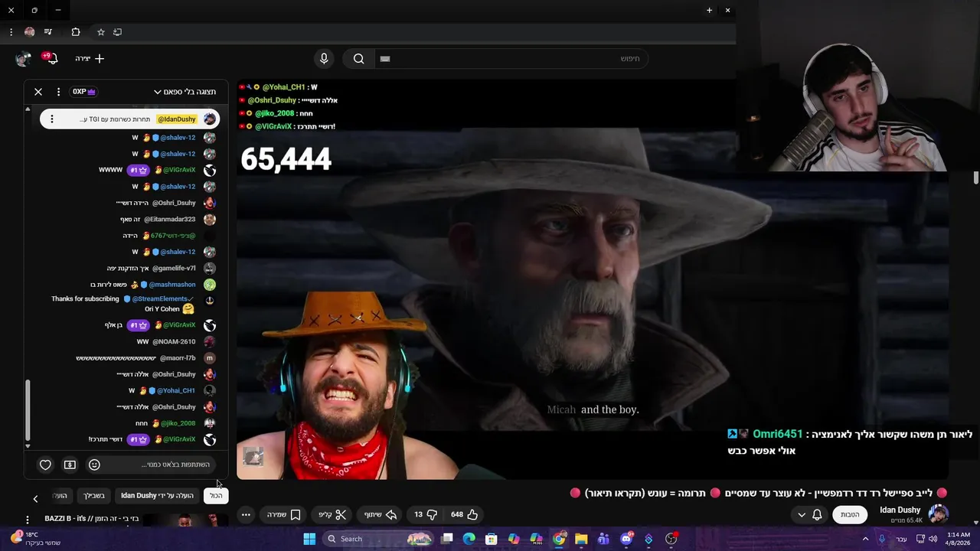Click the Share (שיתוף) button

point(380,514)
